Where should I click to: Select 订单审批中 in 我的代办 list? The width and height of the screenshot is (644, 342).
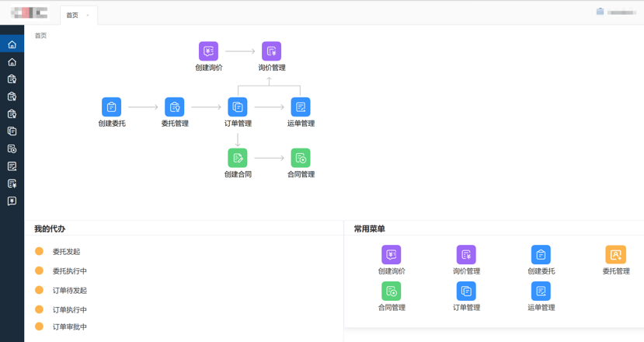tap(69, 327)
